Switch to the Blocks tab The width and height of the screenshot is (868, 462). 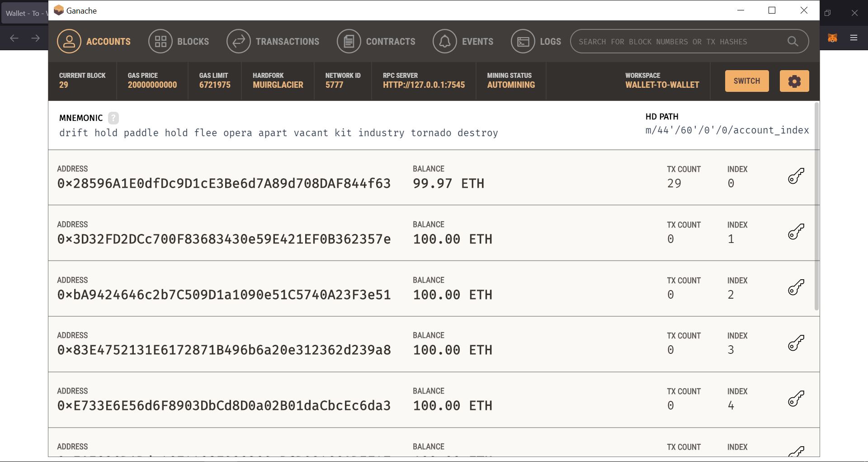point(179,41)
